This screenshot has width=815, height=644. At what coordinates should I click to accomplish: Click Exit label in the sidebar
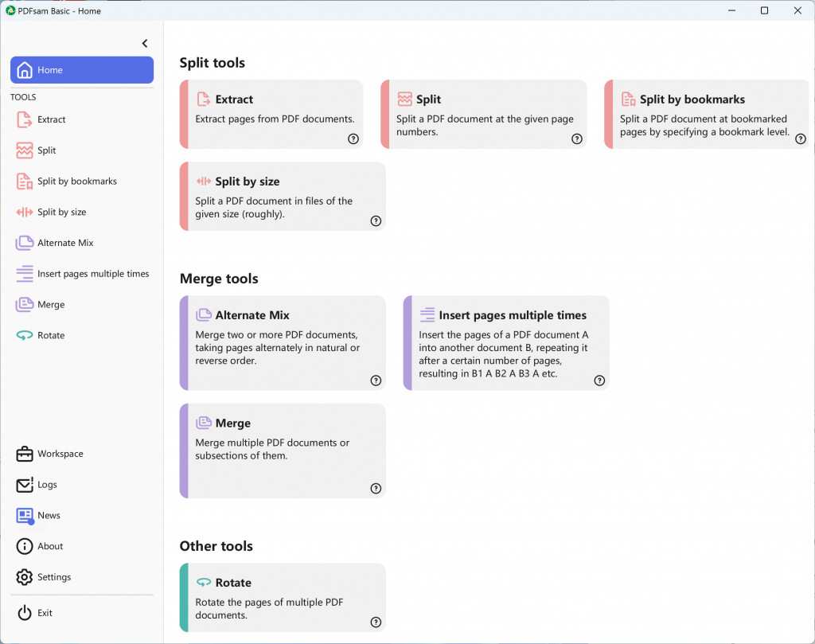(45, 613)
